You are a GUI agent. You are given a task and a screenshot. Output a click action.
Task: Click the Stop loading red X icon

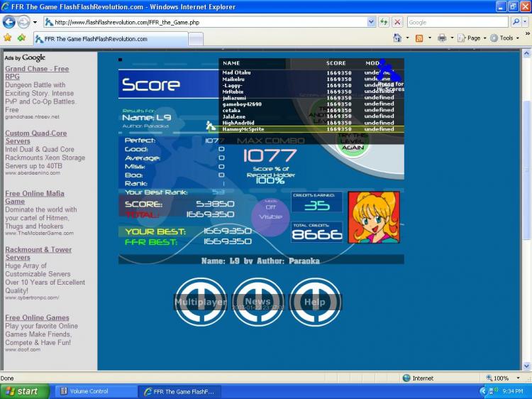click(397, 23)
